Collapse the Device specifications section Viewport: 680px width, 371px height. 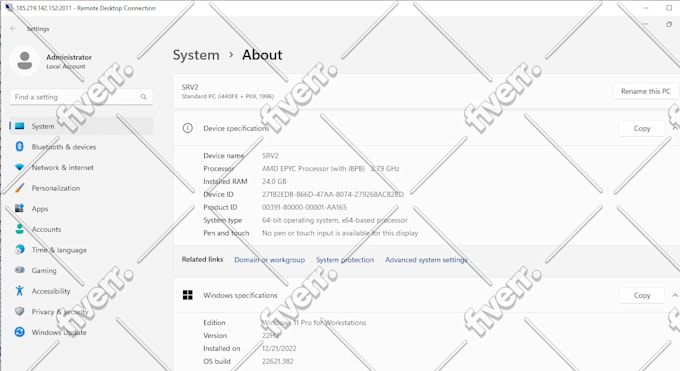click(675, 128)
